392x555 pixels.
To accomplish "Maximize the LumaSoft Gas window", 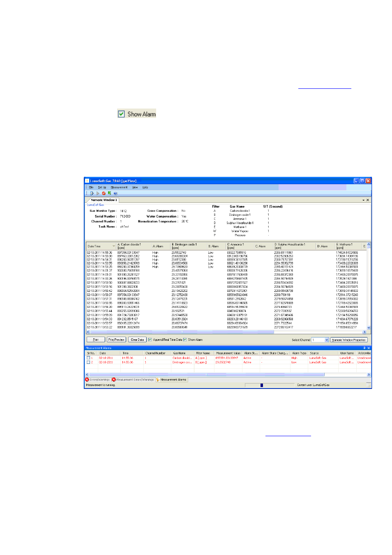I will [x=362, y=181].
